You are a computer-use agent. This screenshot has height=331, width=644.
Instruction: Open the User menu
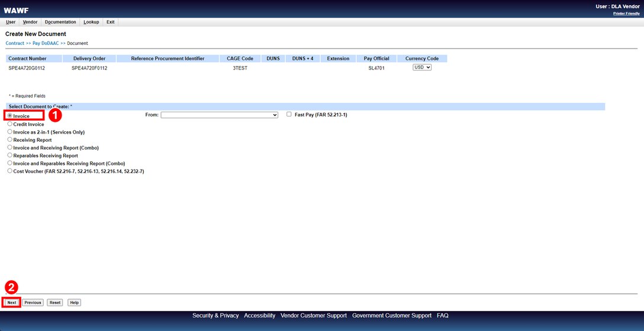tap(11, 22)
